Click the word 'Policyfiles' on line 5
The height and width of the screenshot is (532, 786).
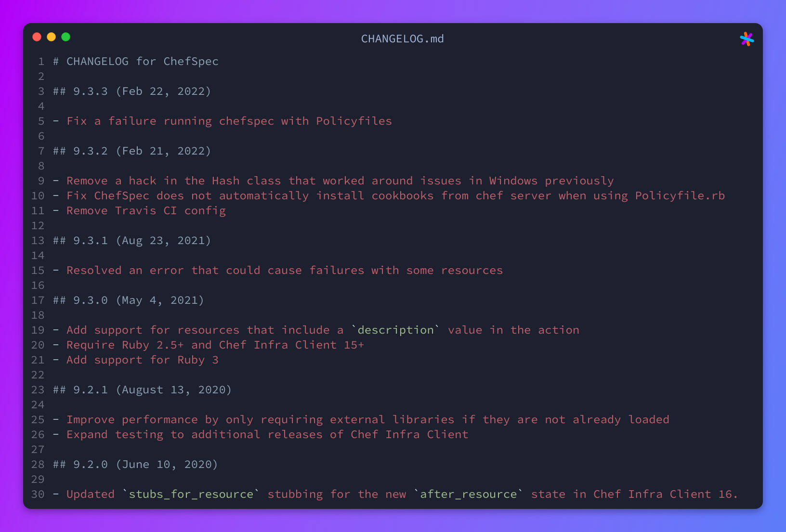(x=354, y=121)
